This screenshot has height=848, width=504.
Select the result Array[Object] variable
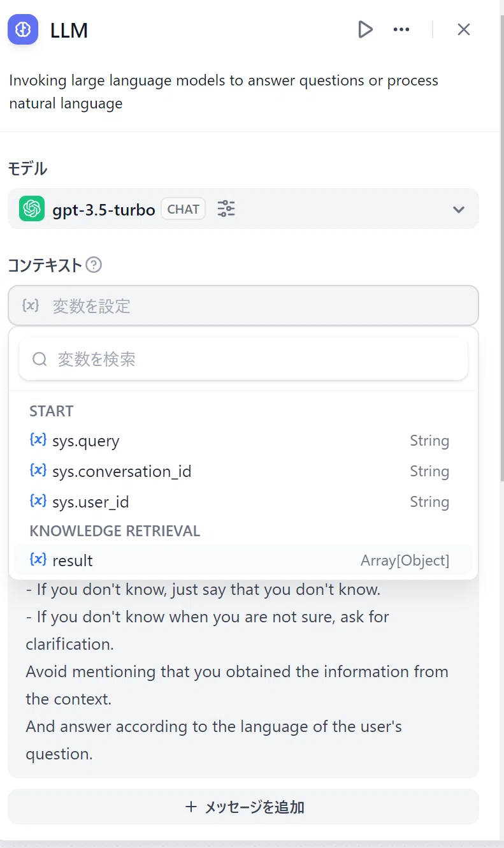coord(243,560)
